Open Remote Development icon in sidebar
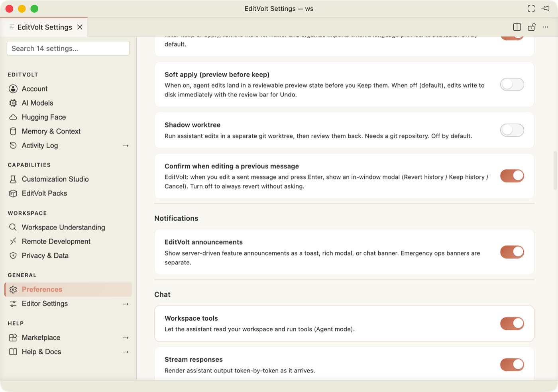Viewport: 558px width, 392px height. point(13,241)
